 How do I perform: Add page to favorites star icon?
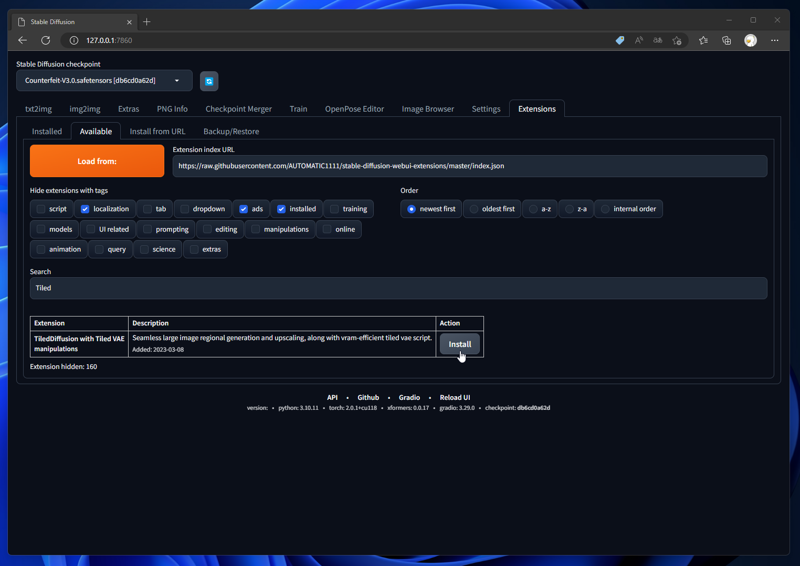pyautogui.click(x=677, y=40)
